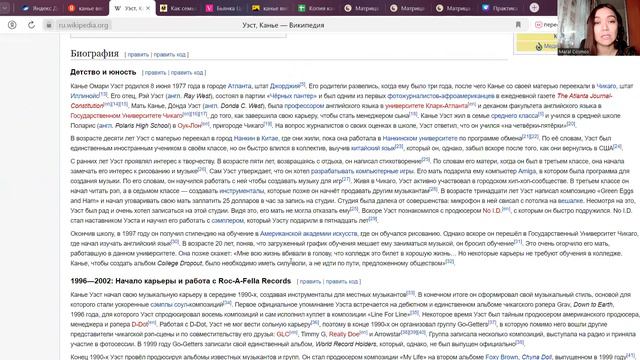
Task: Open the университете Кларк-Атланта red link
Action: point(427,106)
